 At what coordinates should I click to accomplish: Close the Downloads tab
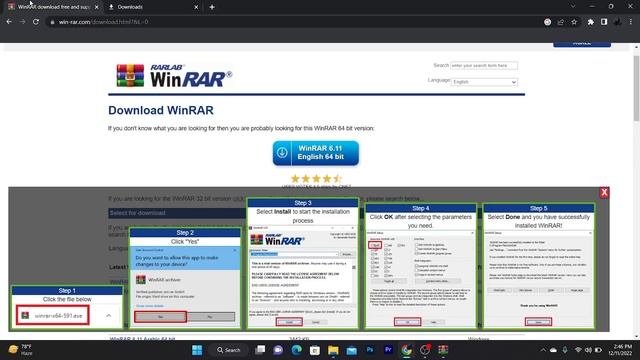pyautogui.click(x=196, y=7)
